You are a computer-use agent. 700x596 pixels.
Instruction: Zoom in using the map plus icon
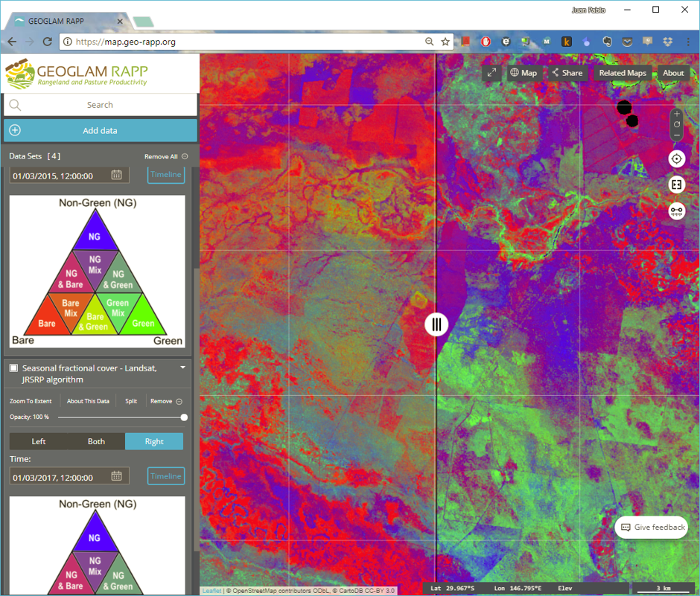point(677,113)
